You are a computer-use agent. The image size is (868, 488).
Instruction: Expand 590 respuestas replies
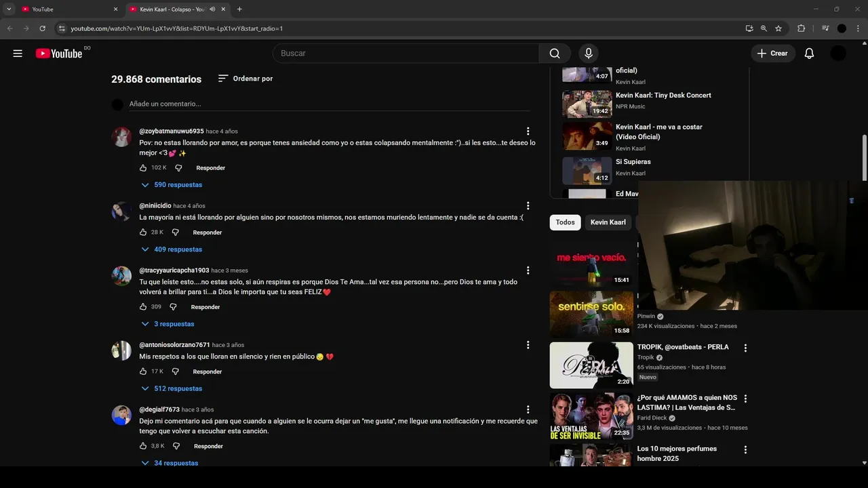click(172, 185)
